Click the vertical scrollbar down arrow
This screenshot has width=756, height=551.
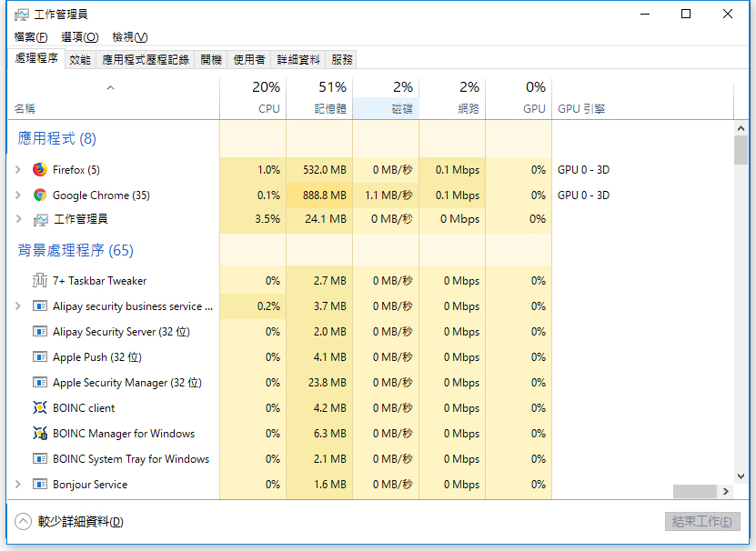741,476
